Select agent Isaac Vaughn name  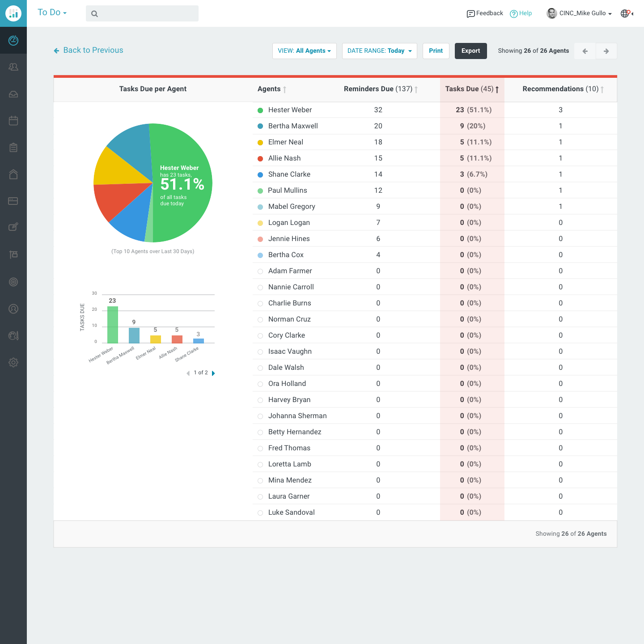pyautogui.click(x=290, y=352)
